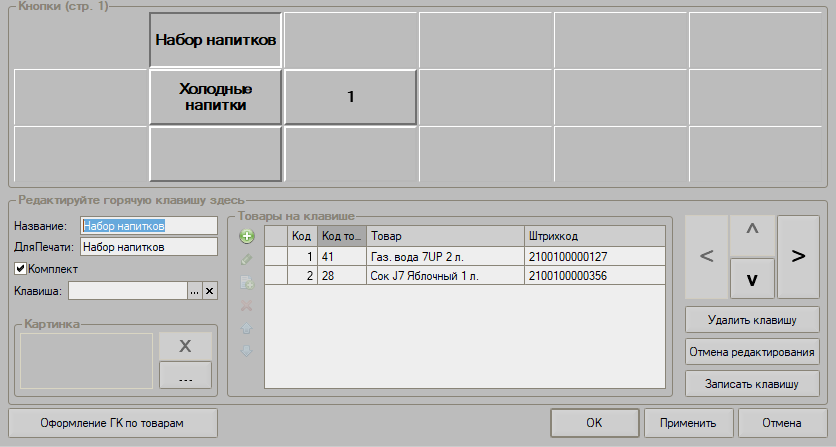This screenshot has height=447, width=836.
Task: Remove picture with the X button
Action: coord(185,346)
